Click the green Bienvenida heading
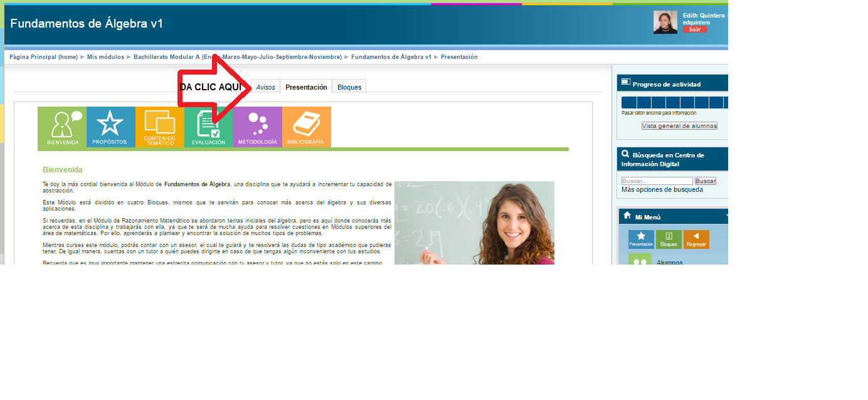This screenshot has height=400, width=868. coord(63,170)
